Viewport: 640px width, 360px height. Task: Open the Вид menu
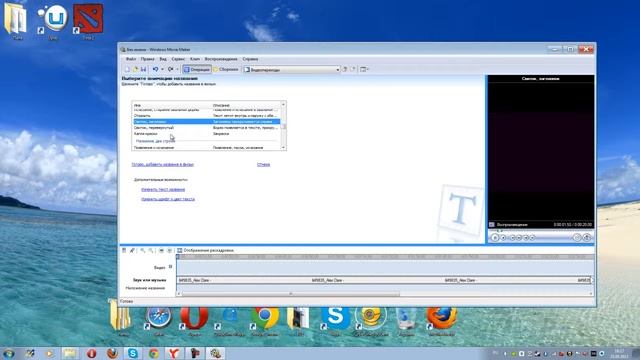163,59
